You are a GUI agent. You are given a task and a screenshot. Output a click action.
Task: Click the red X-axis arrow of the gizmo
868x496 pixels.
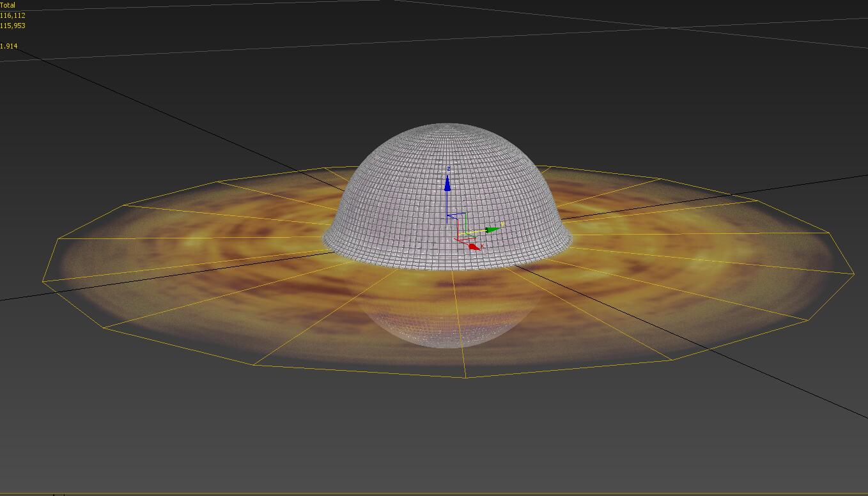tap(473, 246)
